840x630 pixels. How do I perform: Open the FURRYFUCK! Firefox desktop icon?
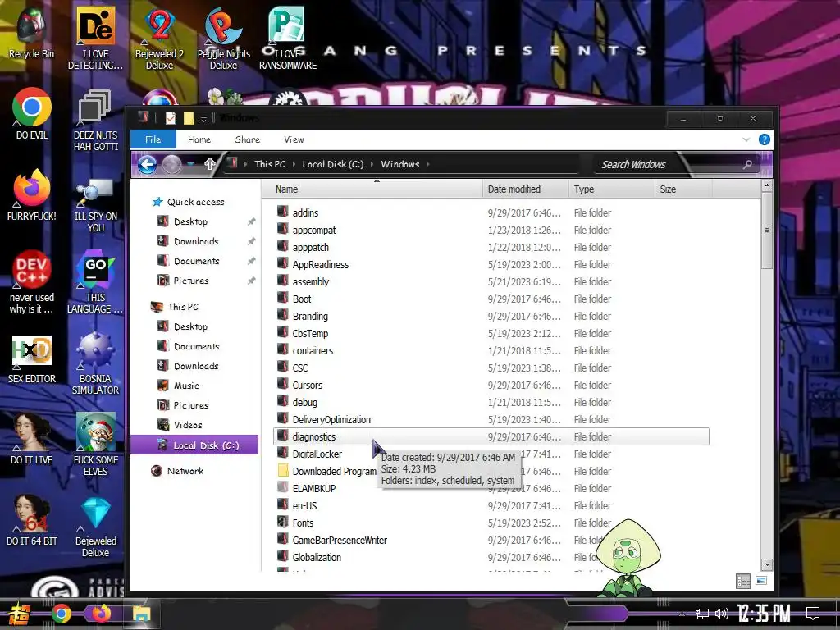click(32, 194)
